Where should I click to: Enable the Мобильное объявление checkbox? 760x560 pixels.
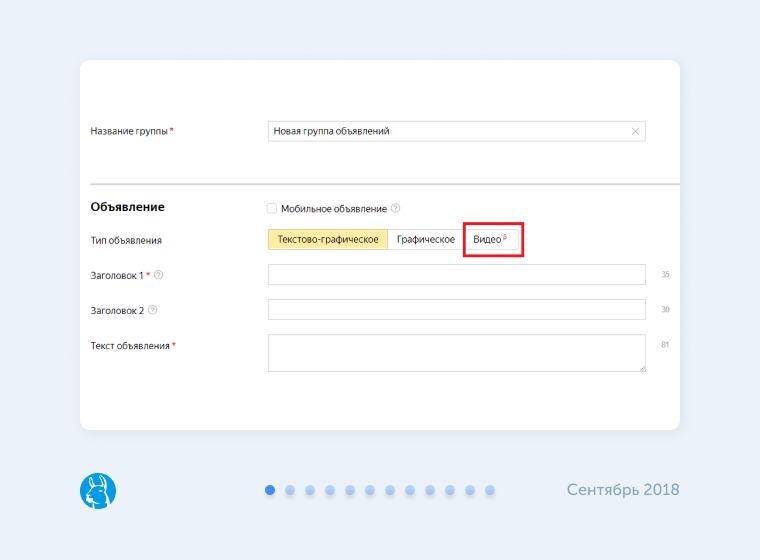tap(272, 208)
